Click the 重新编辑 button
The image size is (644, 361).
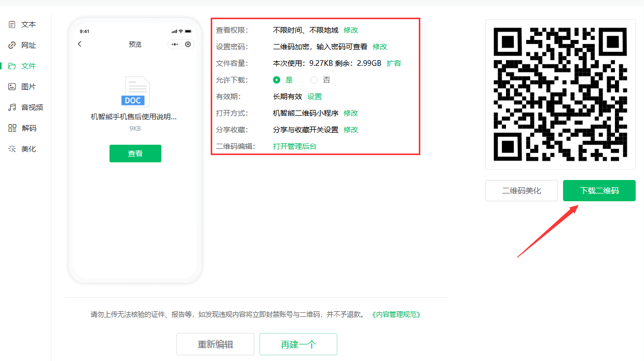215,344
